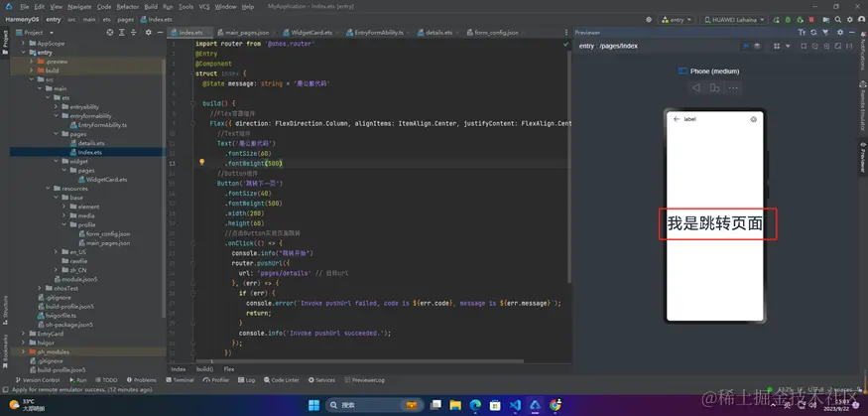The image size is (868, 416).
Task: Open the Build menu
Action: [x=151, y=7]
